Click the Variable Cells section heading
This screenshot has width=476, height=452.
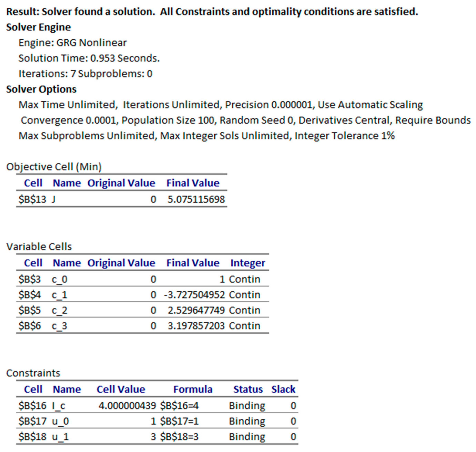(39, 246)
